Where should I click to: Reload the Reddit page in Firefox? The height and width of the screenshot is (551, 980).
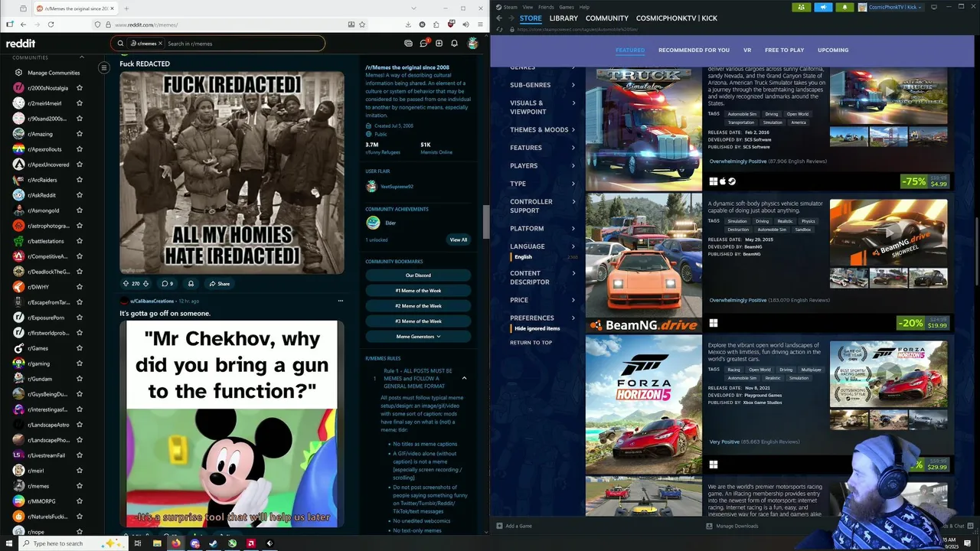[51, 24]
